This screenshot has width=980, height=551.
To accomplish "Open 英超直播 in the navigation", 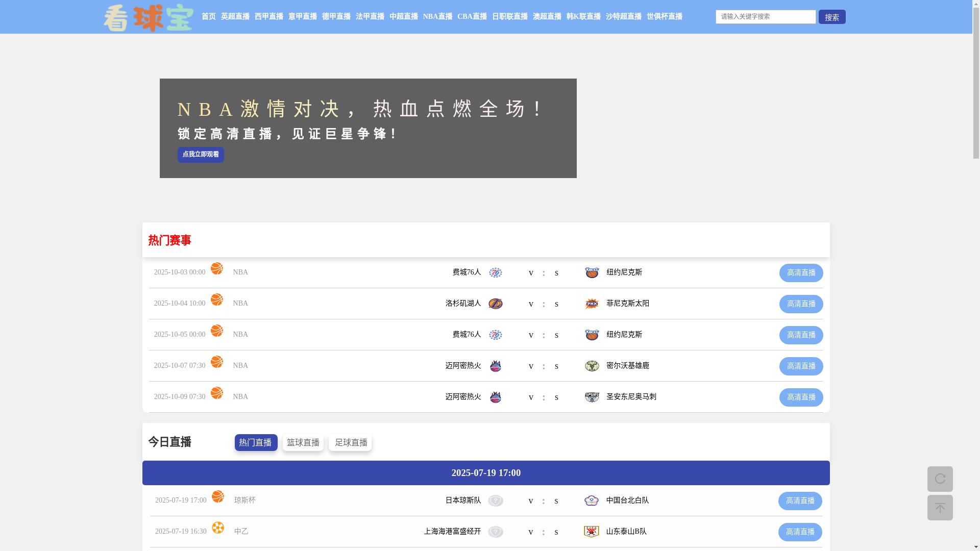I will [x=235, y=17].
